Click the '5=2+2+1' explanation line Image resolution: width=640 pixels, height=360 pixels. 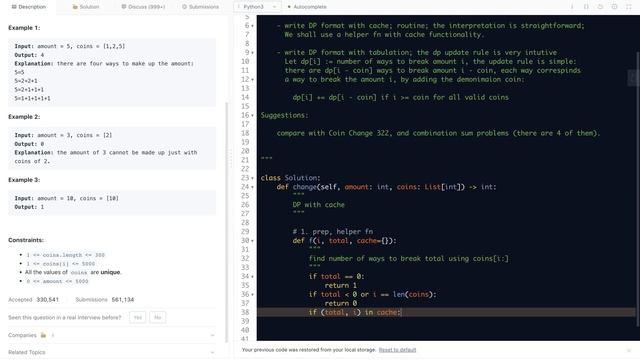pos(26,81)
